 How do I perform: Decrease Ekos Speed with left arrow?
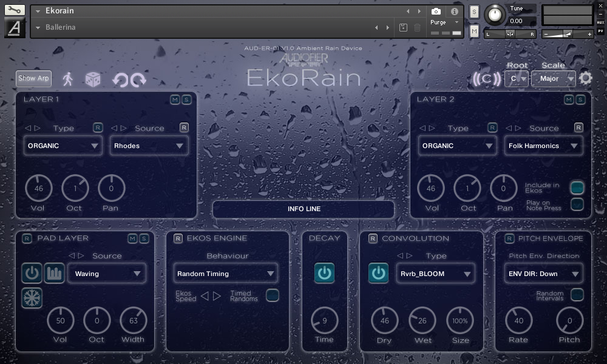click(x=205, y=296)
